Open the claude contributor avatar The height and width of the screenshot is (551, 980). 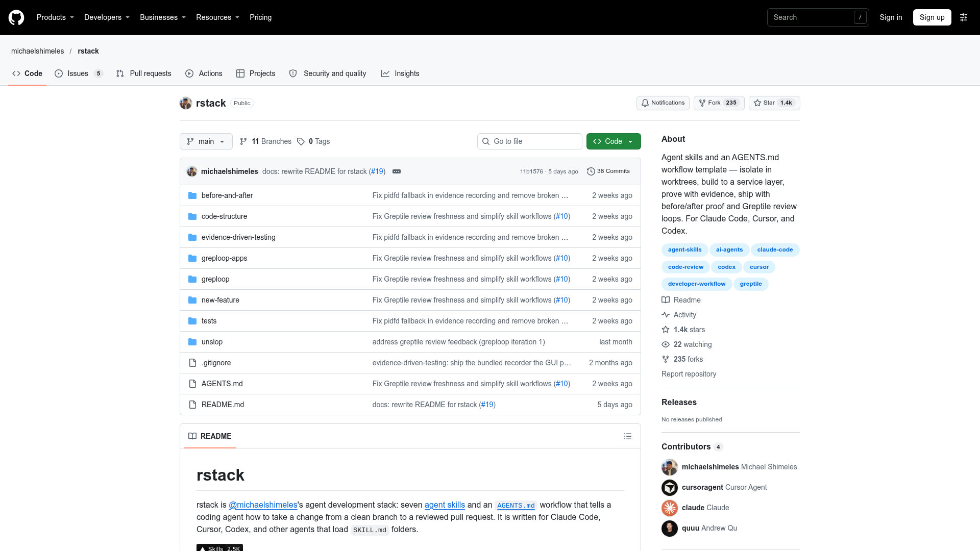pyautogui.click(x=670, y=508)
